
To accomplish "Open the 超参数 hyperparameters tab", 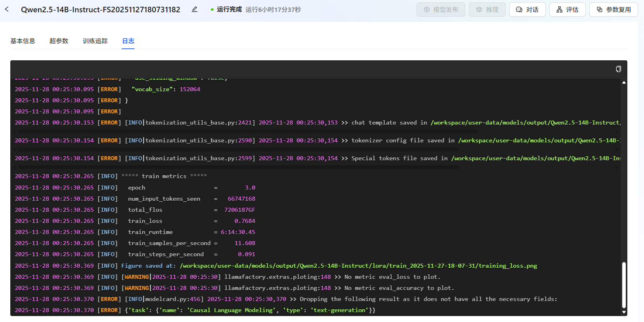I will click(x=59, y=41).
